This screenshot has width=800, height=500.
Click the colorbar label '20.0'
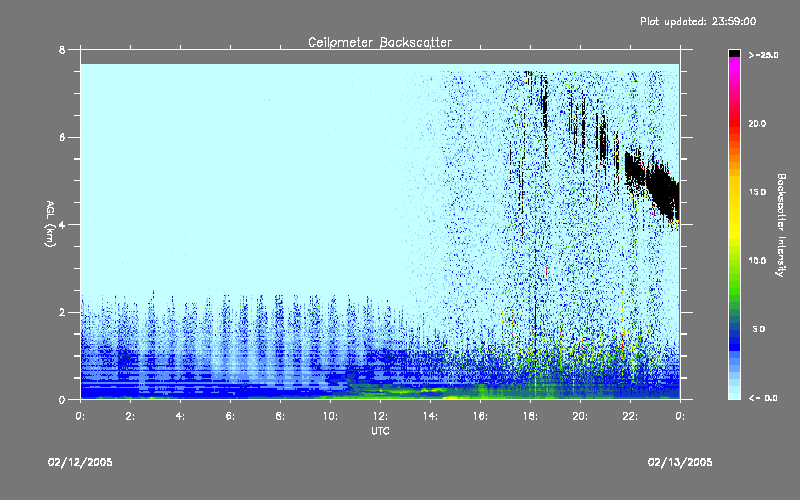tap(757, 124)
